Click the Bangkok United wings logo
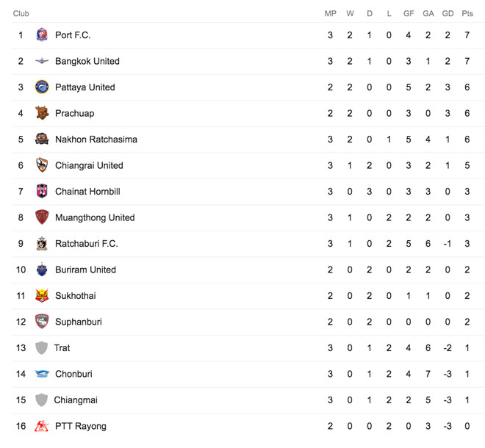 42,61
